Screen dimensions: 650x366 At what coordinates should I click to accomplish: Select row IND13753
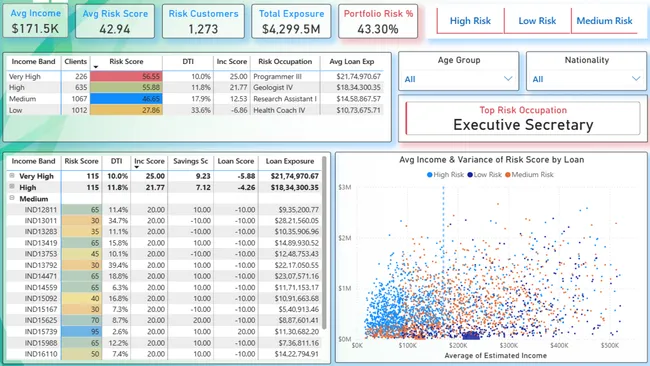pos(164,254)
